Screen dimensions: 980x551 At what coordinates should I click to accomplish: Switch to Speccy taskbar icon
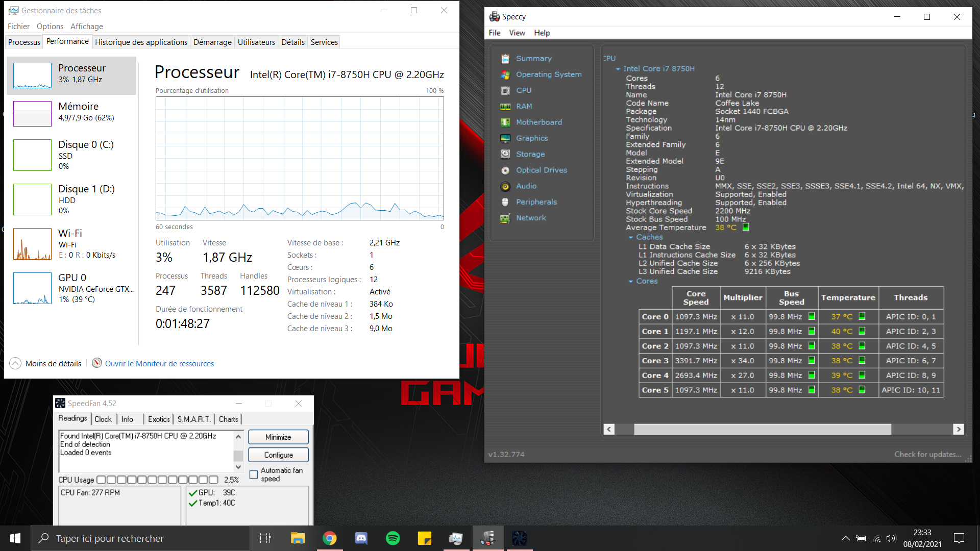(488, 538)
